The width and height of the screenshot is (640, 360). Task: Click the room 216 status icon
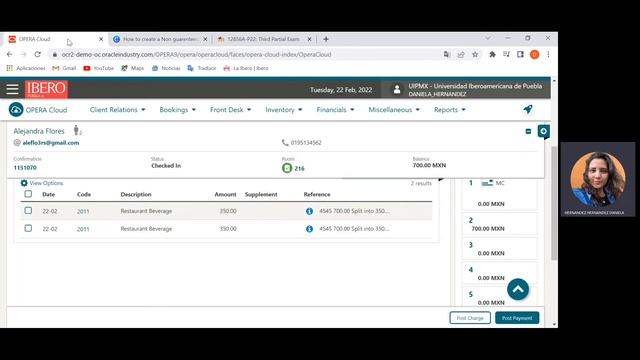coord(287,168)
